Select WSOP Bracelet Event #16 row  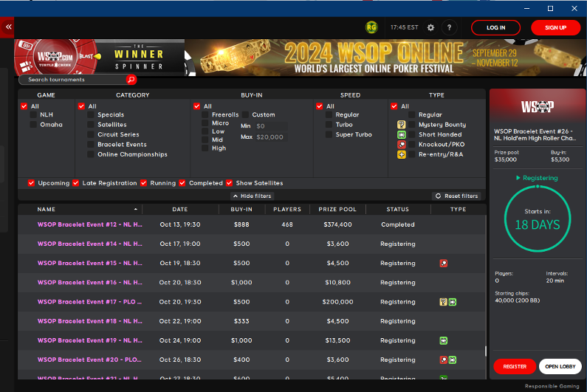pyautogui.click(x=251, y=283)
